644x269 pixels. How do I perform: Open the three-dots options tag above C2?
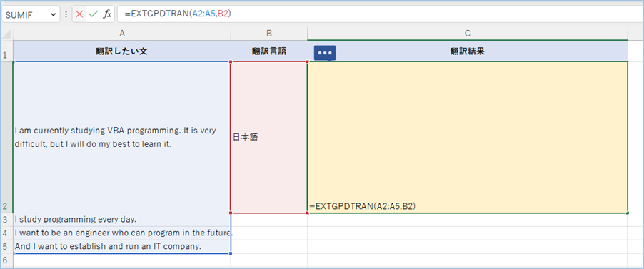(325, 53)
